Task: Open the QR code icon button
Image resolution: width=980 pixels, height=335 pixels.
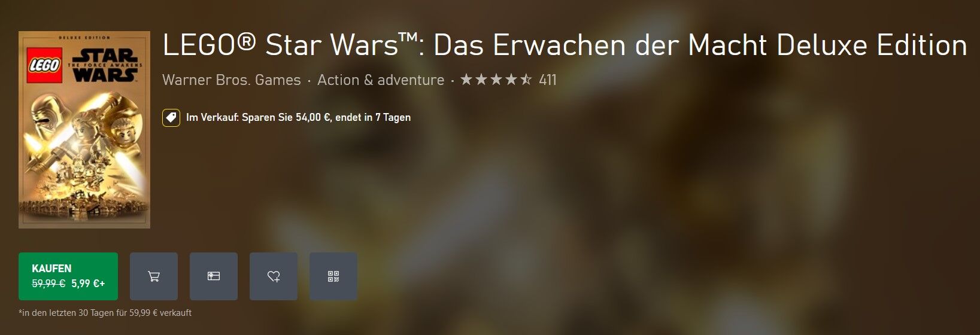Action: (333, 276)
